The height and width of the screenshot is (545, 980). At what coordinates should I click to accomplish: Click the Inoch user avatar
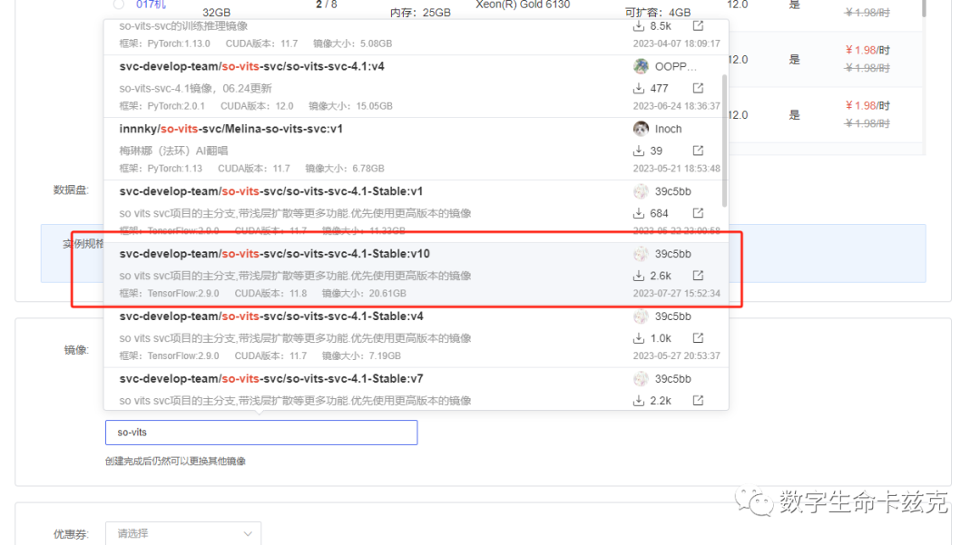click(x=641, y=129)
